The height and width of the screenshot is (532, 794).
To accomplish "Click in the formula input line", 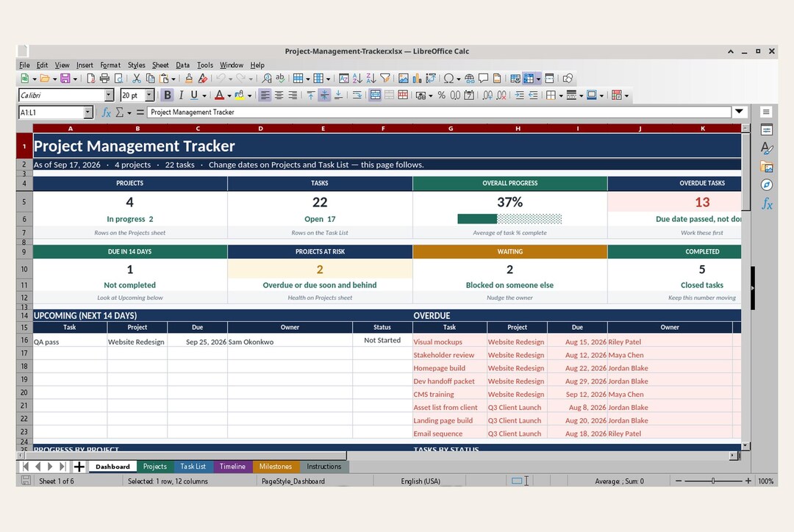I will [439, 112].
